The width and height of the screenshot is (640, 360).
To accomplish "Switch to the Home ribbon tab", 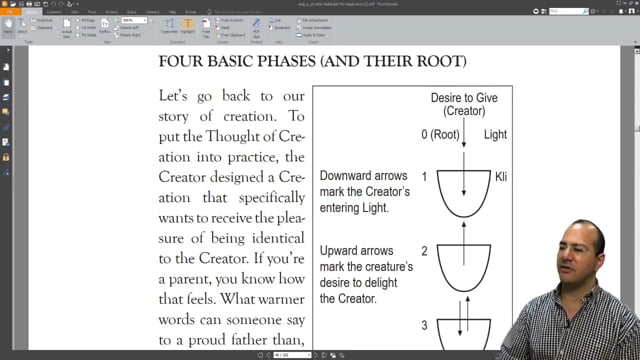I will point(31,12).
